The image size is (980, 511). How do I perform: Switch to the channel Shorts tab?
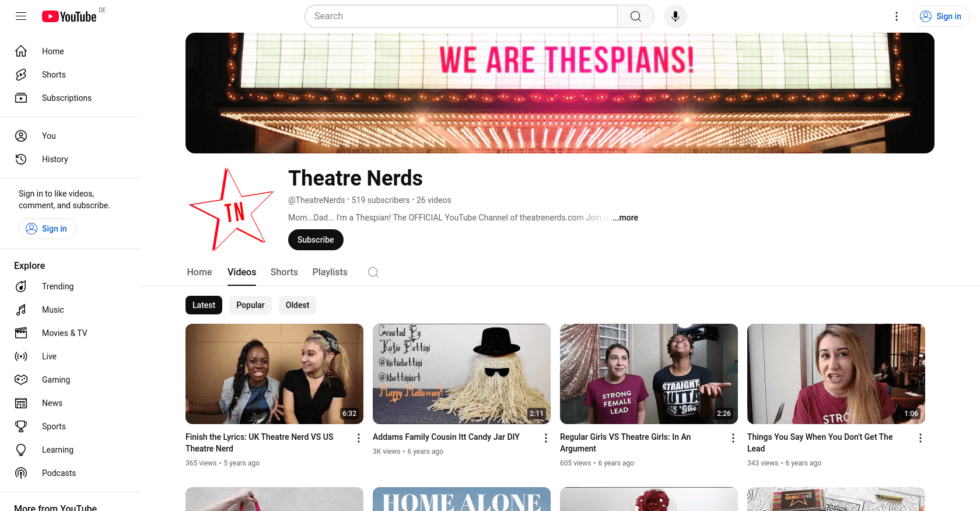(x=284, y=272)
